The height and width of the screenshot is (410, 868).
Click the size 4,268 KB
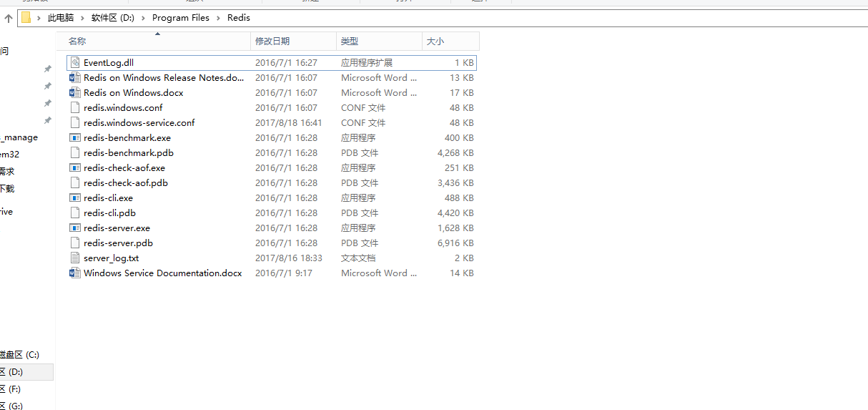[x=455, y=153]
